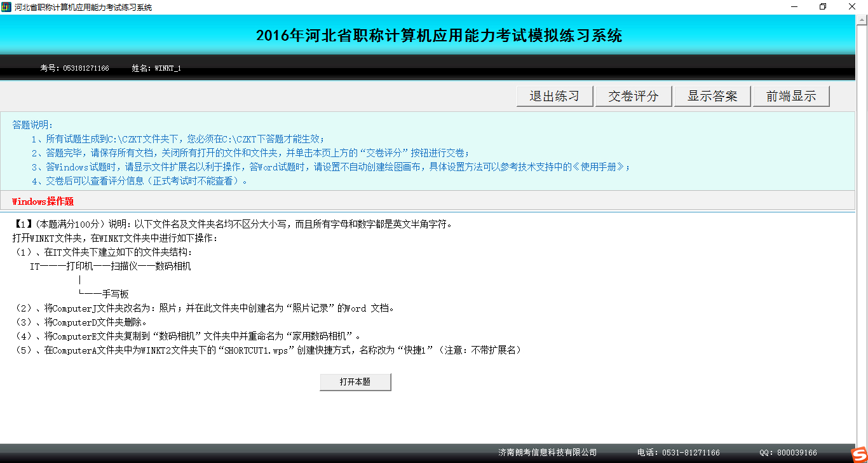Minimize the exam practice window

pyautogui.click(x=794, y=7)
